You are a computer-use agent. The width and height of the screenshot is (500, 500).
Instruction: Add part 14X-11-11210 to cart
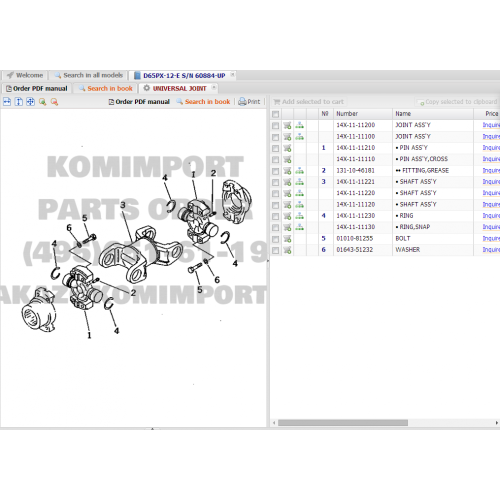point(287,148)
